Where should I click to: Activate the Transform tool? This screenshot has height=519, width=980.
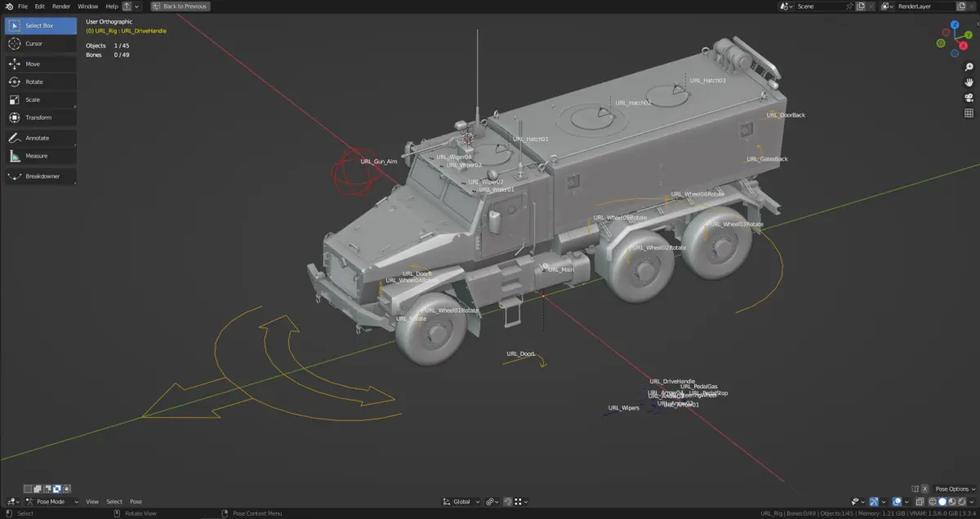point(41,118)
